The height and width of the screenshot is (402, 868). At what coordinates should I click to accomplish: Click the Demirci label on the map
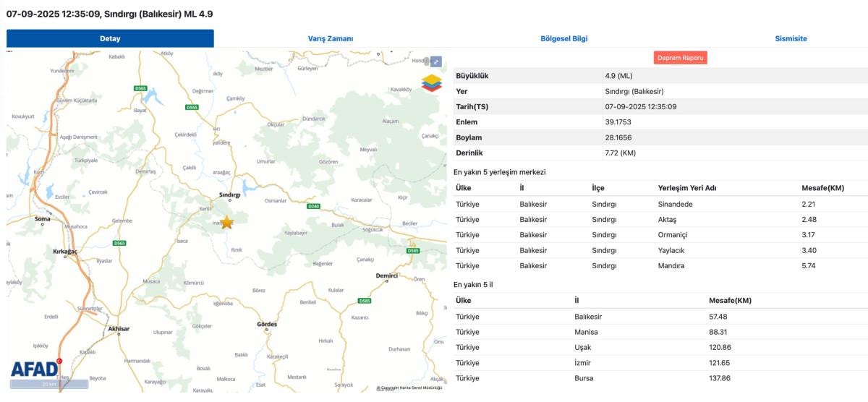click(387, 275)
